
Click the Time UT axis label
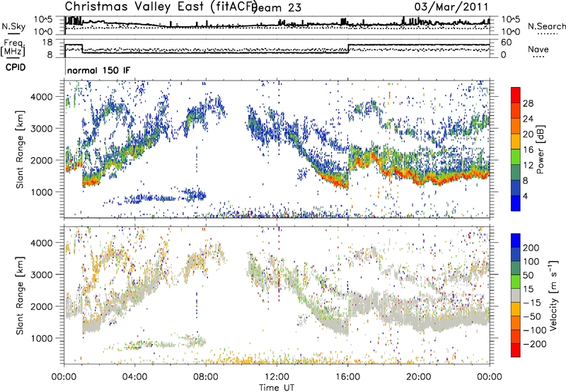click(x=277, y=388)
